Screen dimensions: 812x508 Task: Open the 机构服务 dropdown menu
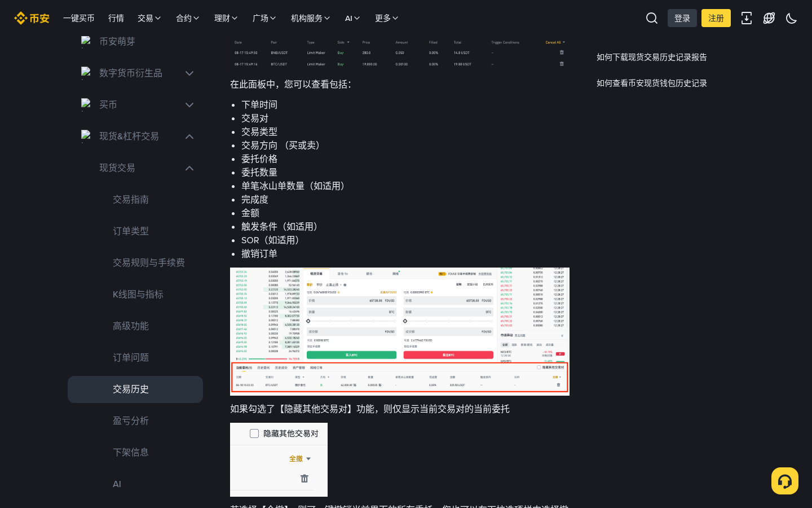[x=311, y=18]
